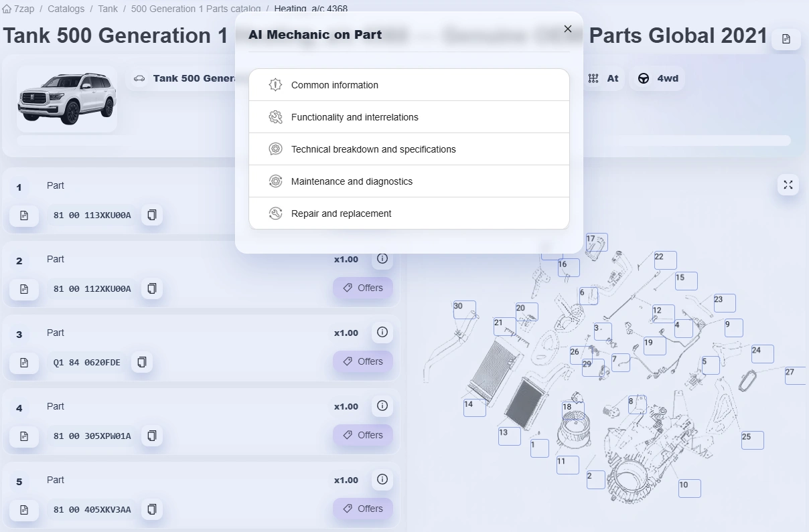Click the document icon beside page title
Viewport: 809px width, 532px height.
click(786, 39)
